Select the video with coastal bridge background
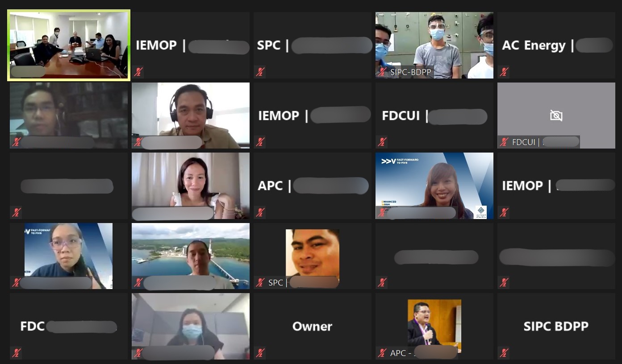 [191, 256]
